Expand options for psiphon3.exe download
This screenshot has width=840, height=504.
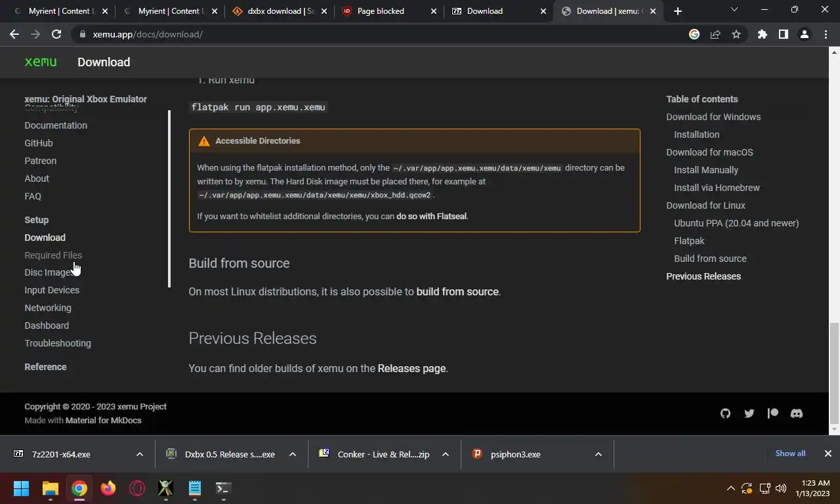coord(598,454)
